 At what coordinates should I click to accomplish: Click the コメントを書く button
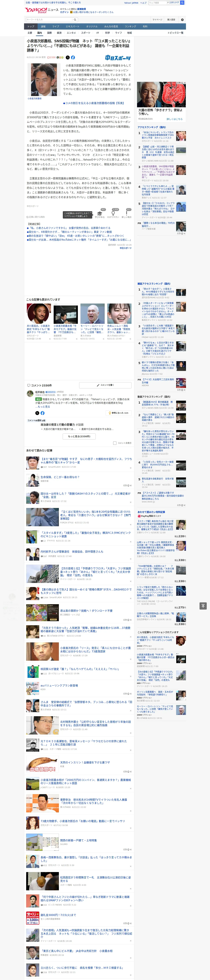[105, 385]
